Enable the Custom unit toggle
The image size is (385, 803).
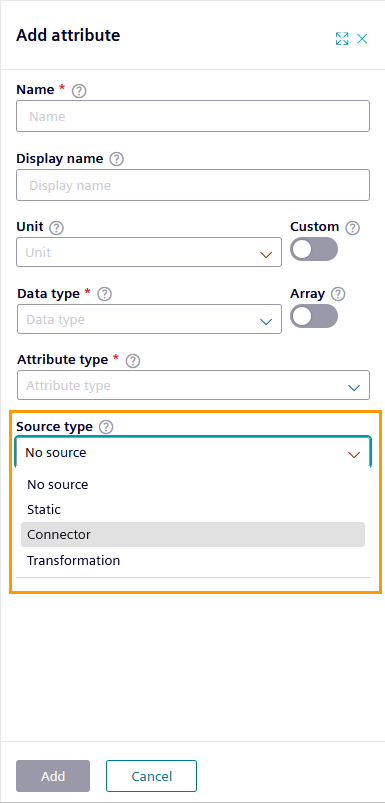click(x=314, y=249)
